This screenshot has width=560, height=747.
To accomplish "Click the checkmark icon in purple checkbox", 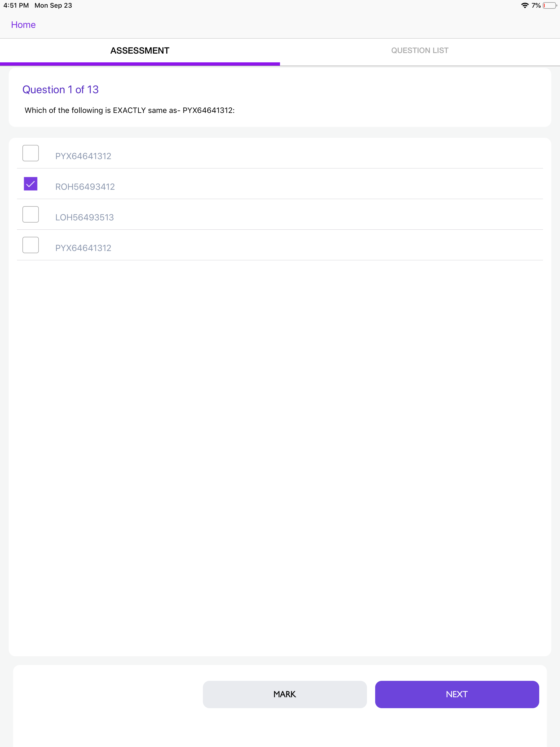I will click(30, 184).
